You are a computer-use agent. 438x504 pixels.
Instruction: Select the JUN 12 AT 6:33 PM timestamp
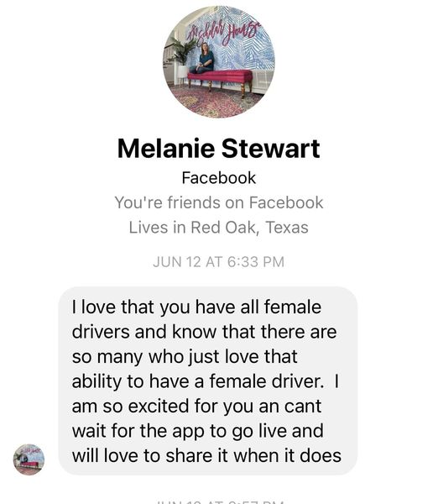point(219,261)
